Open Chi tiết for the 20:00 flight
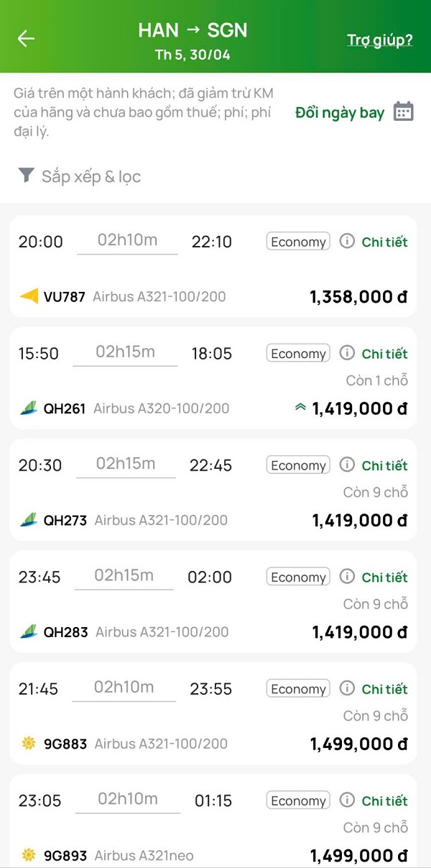The height and width of the screenshot is (868, 431). 384,242
